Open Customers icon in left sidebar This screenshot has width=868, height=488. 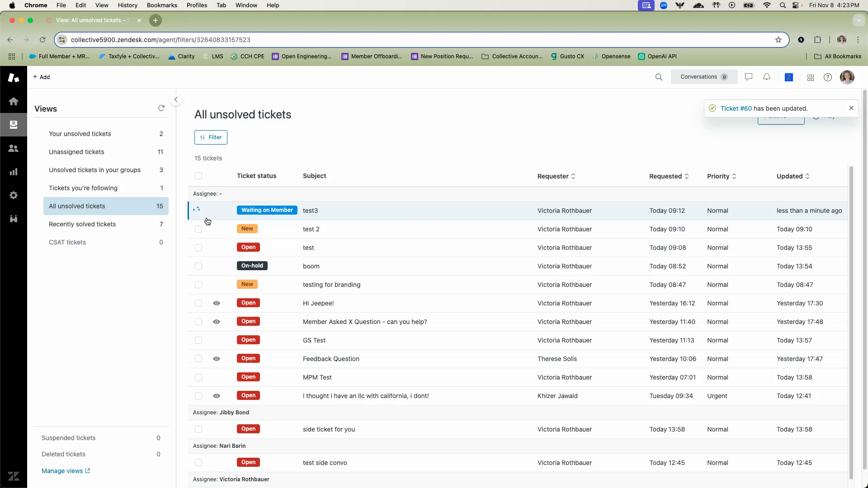point(14,148)
